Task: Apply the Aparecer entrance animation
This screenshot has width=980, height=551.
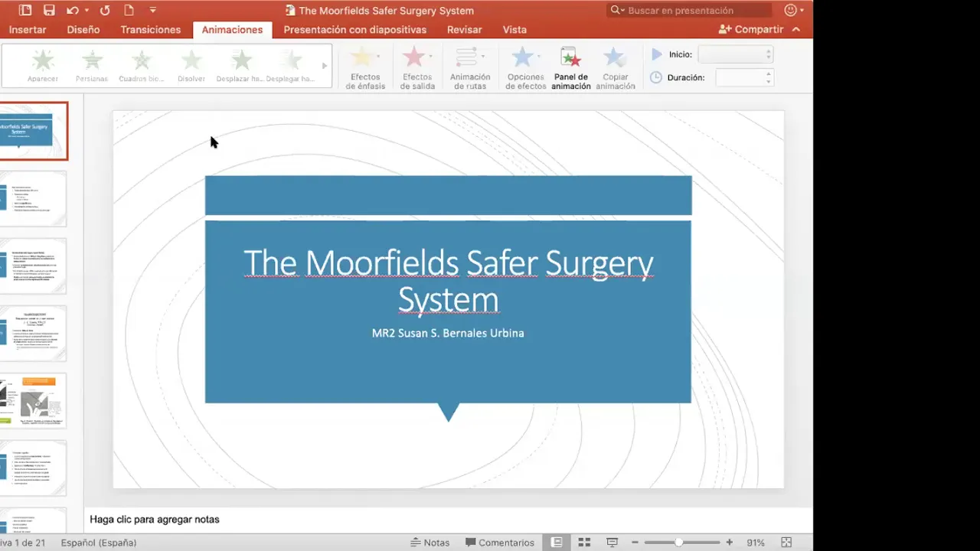Action: click(x=43, y=66)
